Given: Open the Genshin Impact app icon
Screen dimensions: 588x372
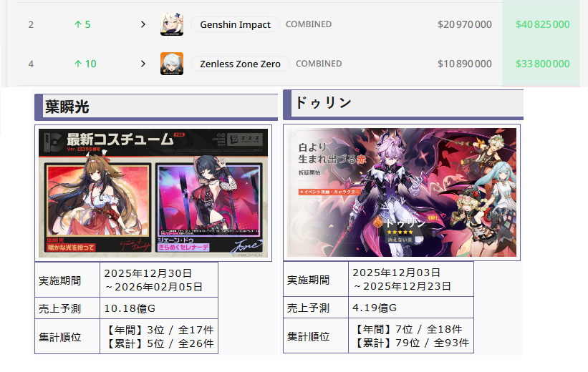Looking at the screenshot, I should pos(172,24).
